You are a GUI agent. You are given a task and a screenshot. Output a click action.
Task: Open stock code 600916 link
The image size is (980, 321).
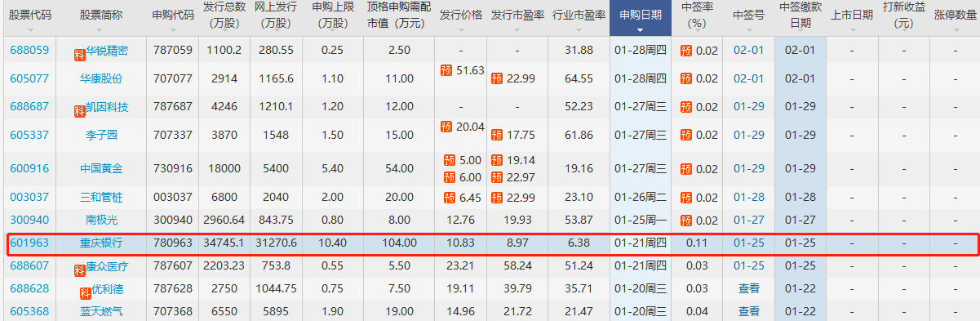[x=29, y=169]
